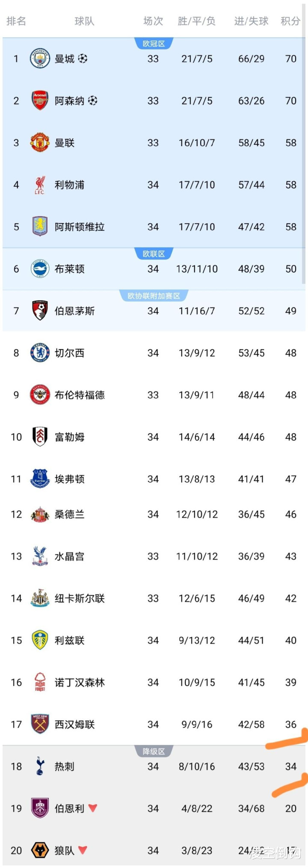308x868 pixels.
Task: Open the 西汉姆联 team name link
Action: pyautogui.click(x=74, y=724)
